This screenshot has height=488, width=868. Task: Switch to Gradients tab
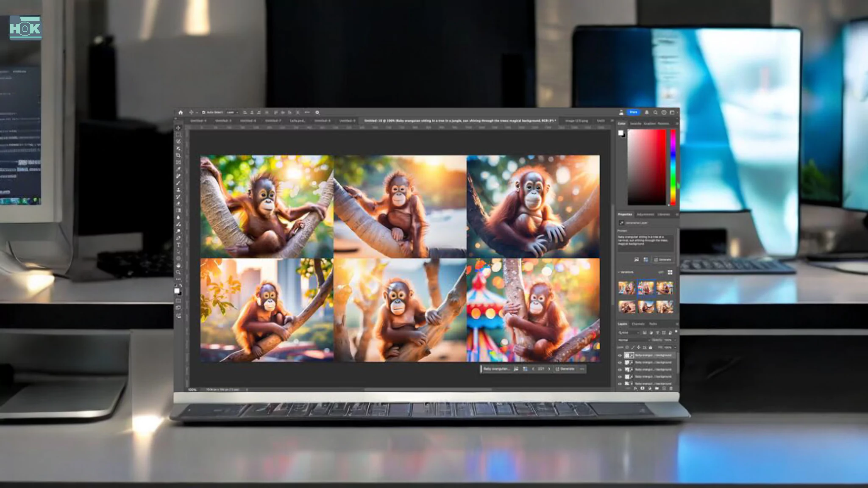coord(650,124)
